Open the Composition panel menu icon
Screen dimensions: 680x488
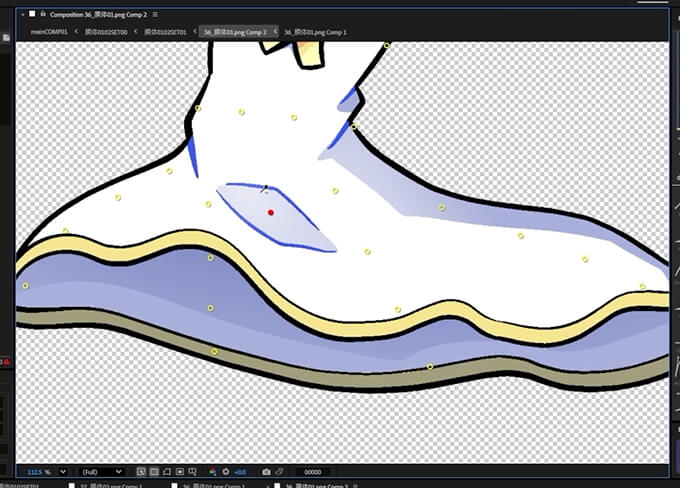[156, 15]
